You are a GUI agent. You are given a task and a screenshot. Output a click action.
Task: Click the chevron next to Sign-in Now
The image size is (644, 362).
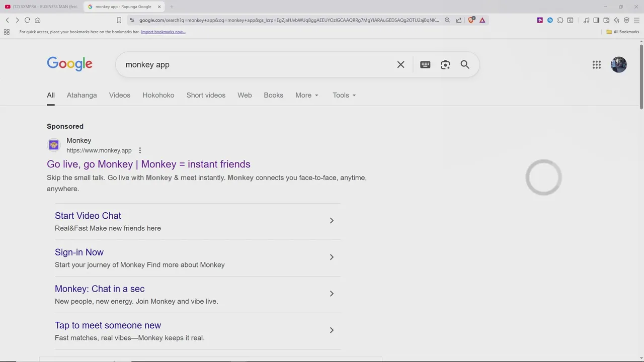click(x=332, y=257)
